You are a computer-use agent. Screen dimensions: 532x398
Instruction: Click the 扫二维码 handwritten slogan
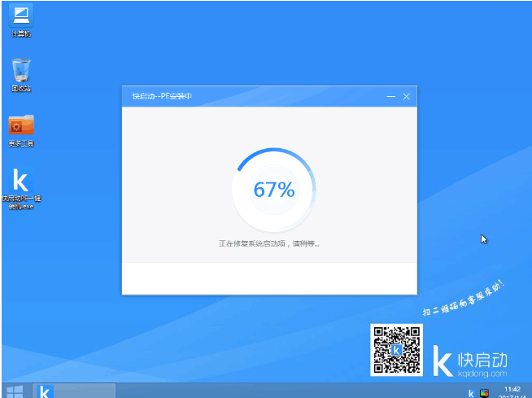464,299
